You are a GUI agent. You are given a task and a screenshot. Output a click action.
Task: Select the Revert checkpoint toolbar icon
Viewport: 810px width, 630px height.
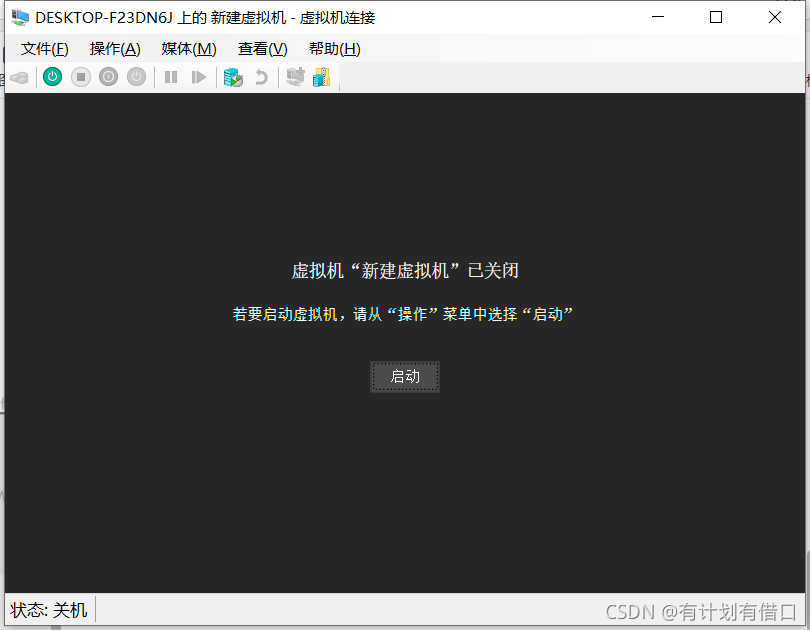pos(260,77)
